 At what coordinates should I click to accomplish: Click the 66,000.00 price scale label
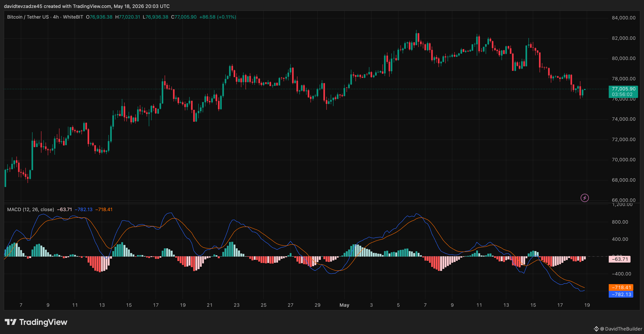(624, 200)
